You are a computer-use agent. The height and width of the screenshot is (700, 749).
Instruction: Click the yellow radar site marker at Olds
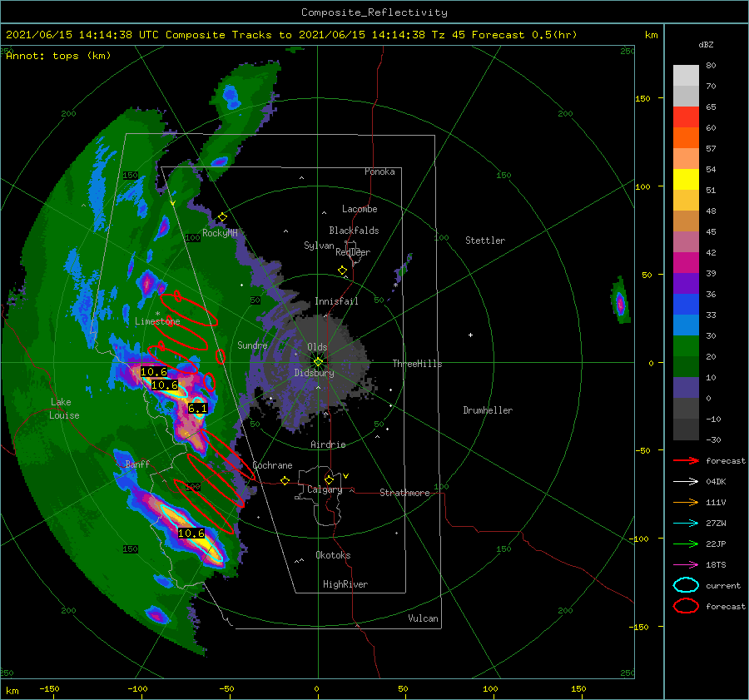point(318,362)
